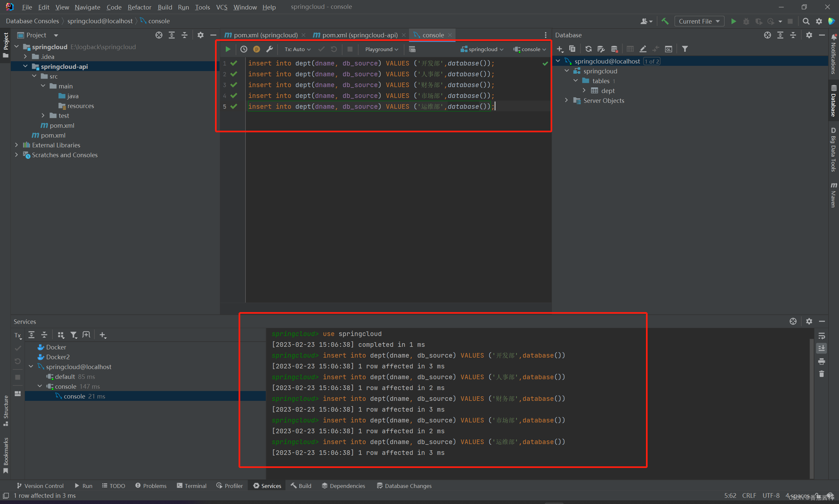
Task: Click the transaction rollback icon
Action: coord(334,49)
